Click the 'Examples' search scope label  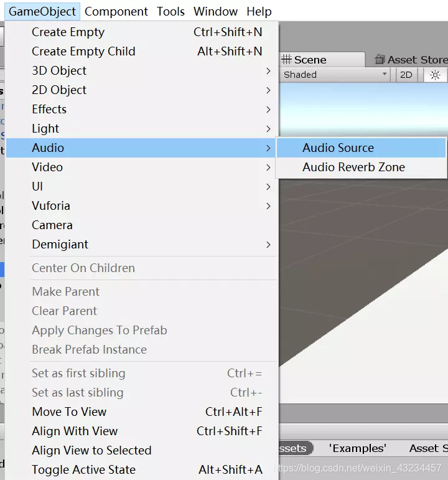(357, 448)
